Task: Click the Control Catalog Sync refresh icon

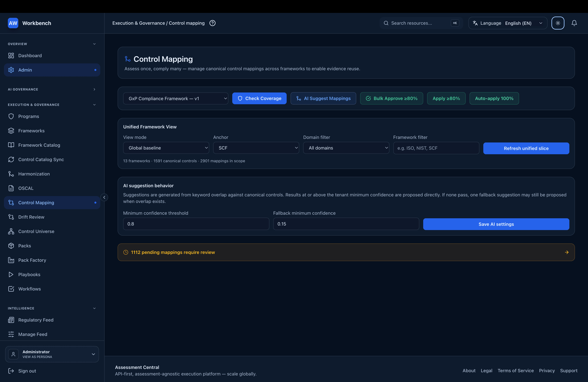Action: pyautogui.click(x=11, y=159)
